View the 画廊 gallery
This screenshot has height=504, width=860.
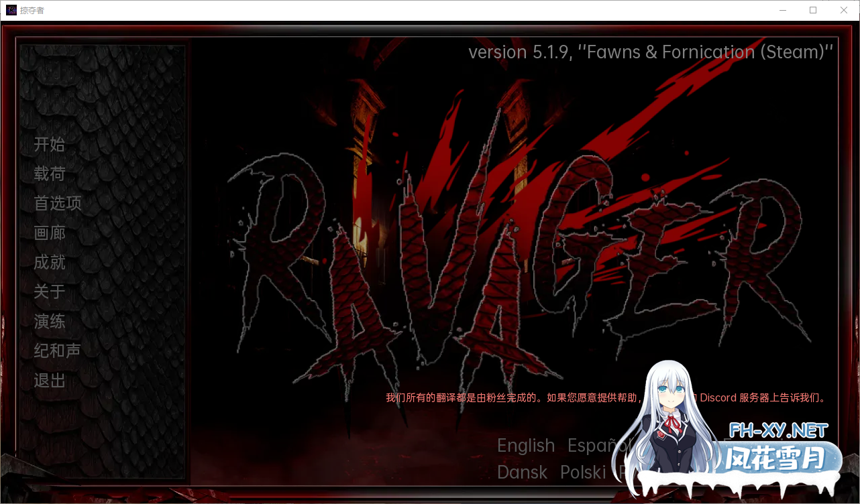49,233
